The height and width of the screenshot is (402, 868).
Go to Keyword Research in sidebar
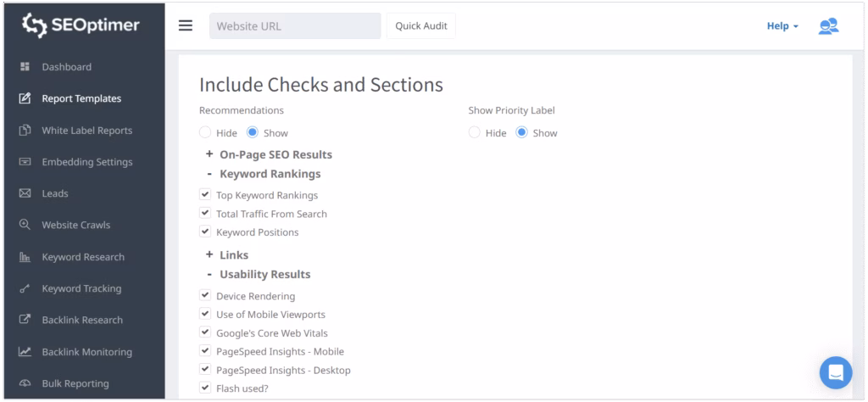pos(83,257)
